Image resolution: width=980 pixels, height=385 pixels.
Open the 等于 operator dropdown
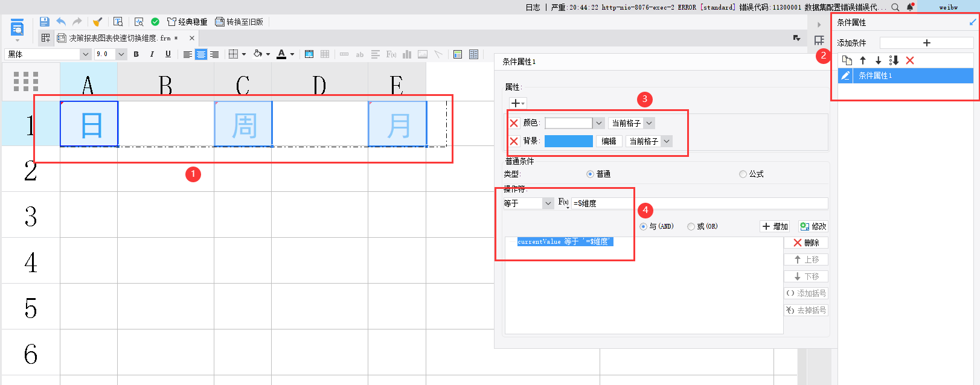548,203
